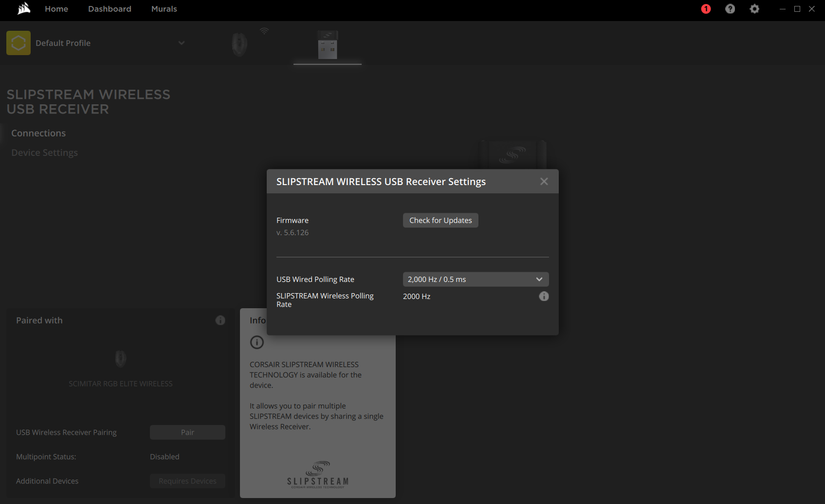Close the USB Receiver Settings dialog
Viewport: 825px width, 504px height.
544,182
